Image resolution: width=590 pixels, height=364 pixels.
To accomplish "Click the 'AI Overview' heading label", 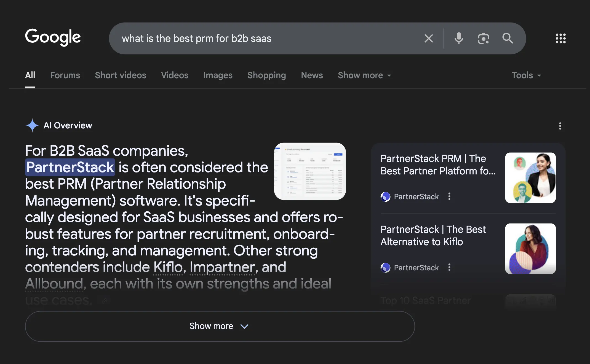I will 68,125.
